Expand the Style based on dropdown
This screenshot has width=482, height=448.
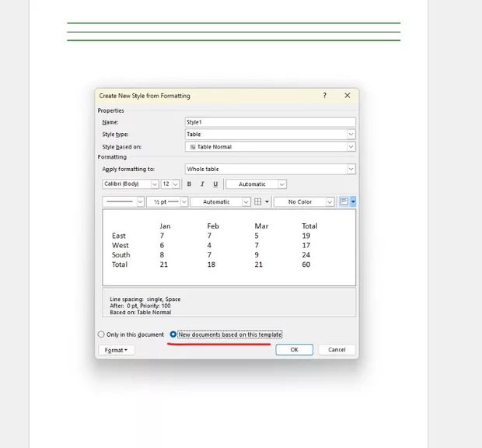coord(270,147)
